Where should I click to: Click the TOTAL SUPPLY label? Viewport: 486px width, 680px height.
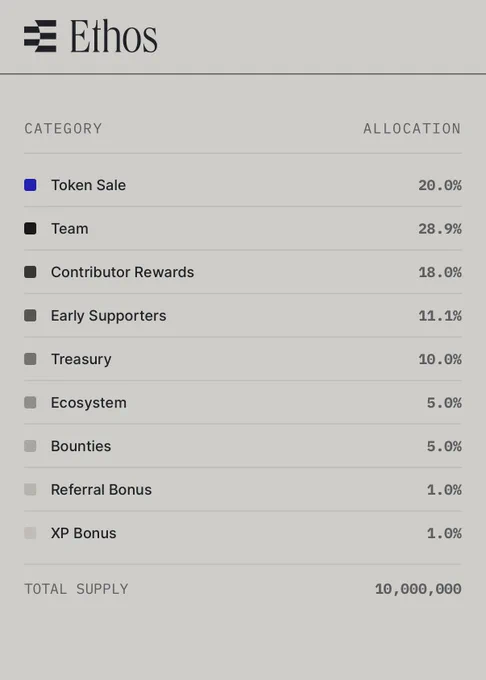[76, 589]
